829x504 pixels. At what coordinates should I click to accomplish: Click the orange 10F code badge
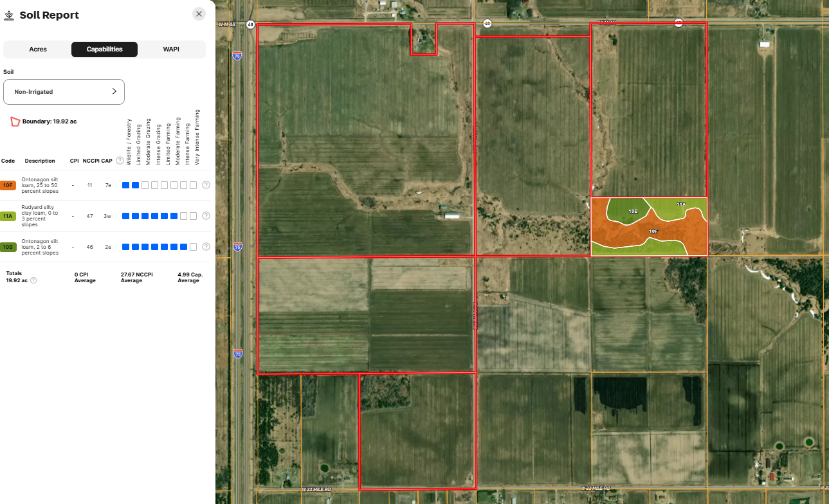tap(8, 185)
